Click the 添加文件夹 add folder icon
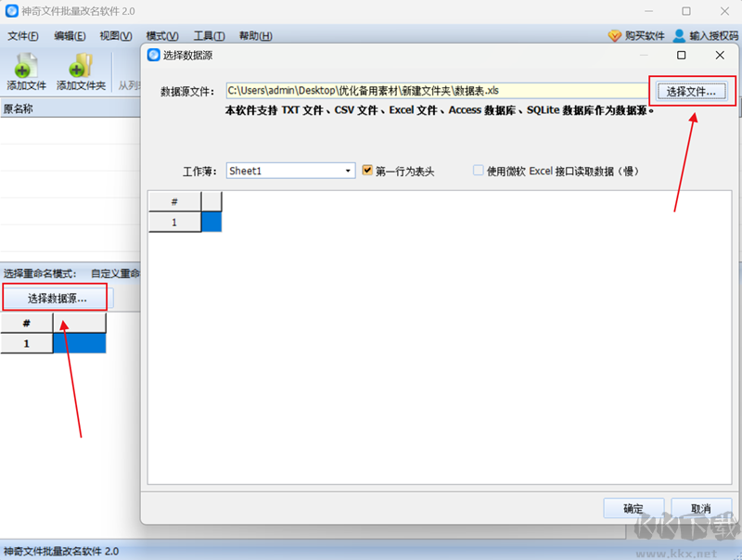 click(x=81, y=65)
